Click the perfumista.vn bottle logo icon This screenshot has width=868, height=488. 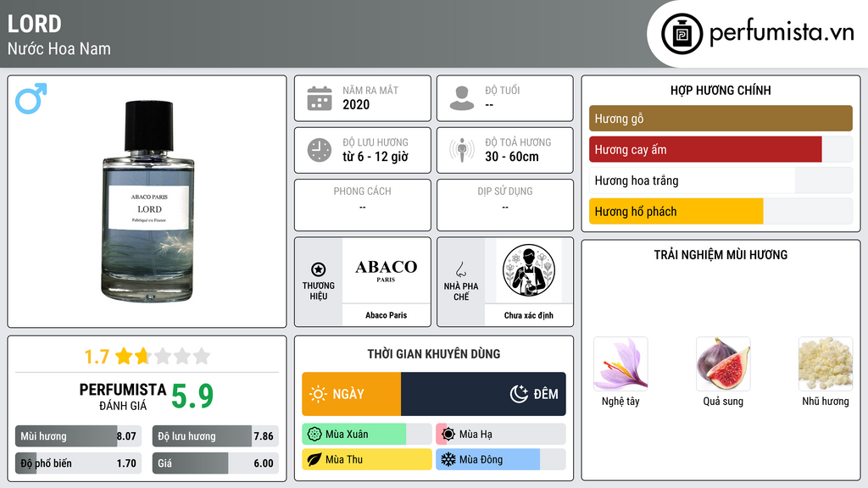pos(682,34)
